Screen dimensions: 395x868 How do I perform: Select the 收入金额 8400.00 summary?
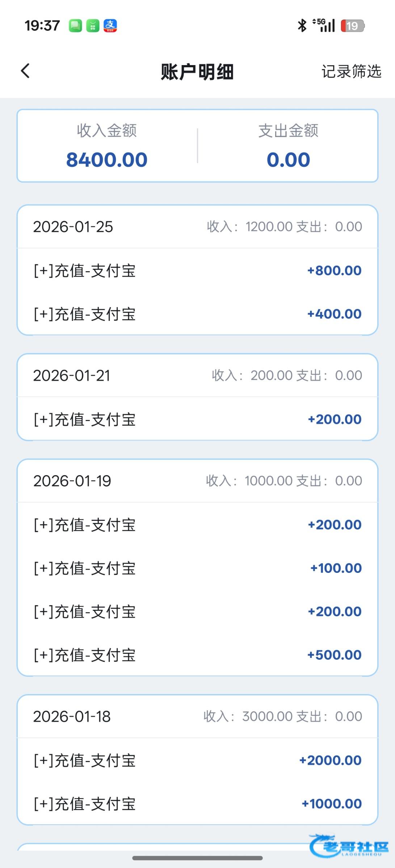point(107,146)
